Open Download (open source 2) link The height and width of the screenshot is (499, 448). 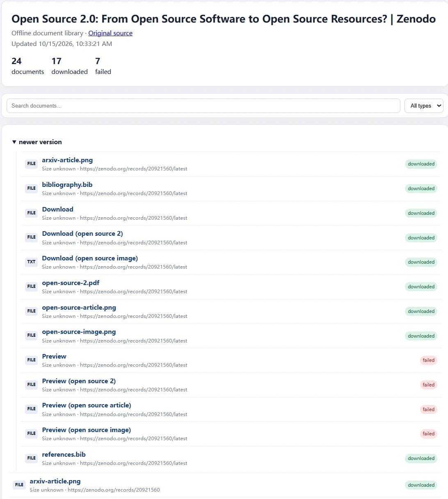click(x=82, y=234)
